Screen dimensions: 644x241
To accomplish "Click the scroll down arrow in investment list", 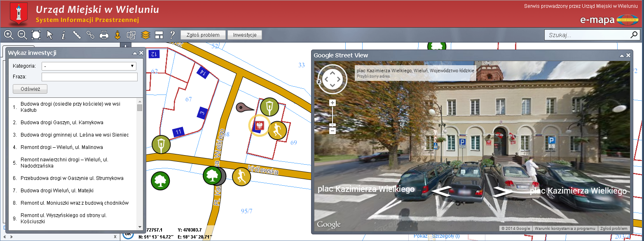I will pos(140,227).
